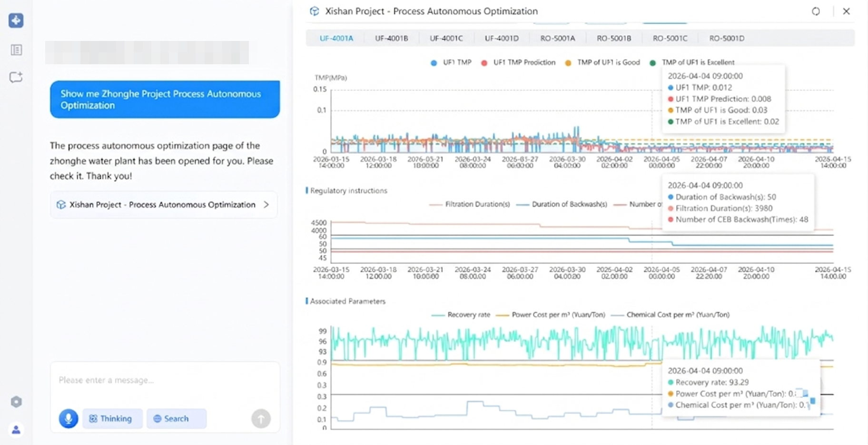The width and height of the screenshot is (868, 445).
Task: Click tooltip Number of CEB Backwash(Times): 48
Action: tap(738, 219)
